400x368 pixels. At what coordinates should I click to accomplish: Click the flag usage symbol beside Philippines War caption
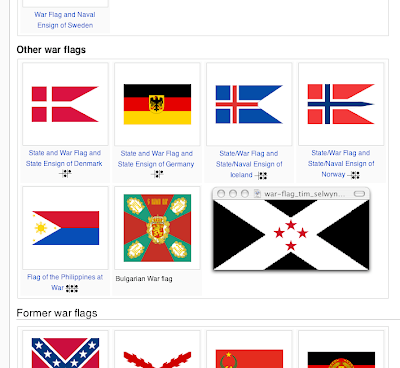coord(72,288)
